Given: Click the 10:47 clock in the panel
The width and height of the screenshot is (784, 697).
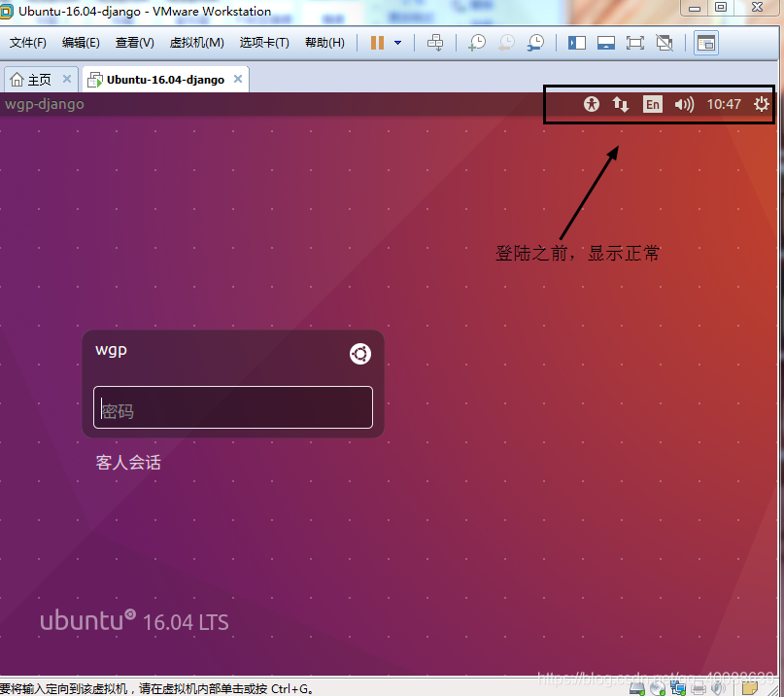Looking at the screenshot, I should click(x=724, y=104).
